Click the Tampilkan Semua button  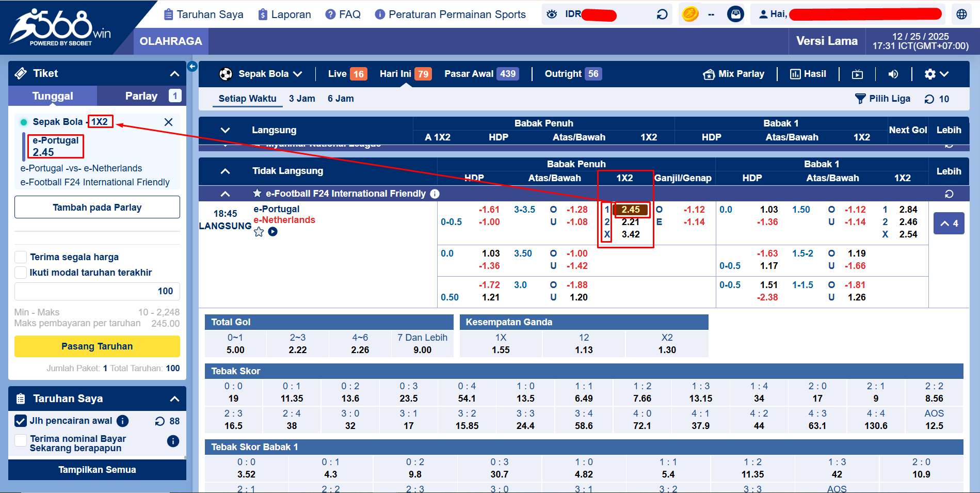coord(97,470)
